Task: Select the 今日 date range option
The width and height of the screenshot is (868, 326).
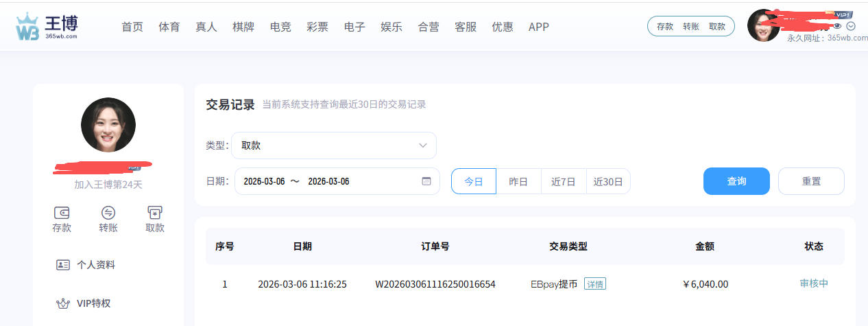Action: point(474,182)
